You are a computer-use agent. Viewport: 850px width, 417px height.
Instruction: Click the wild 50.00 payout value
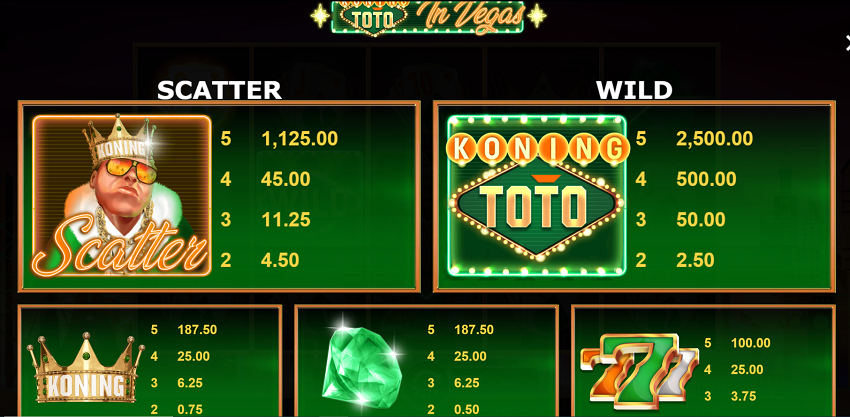click(x=700, y=220)
